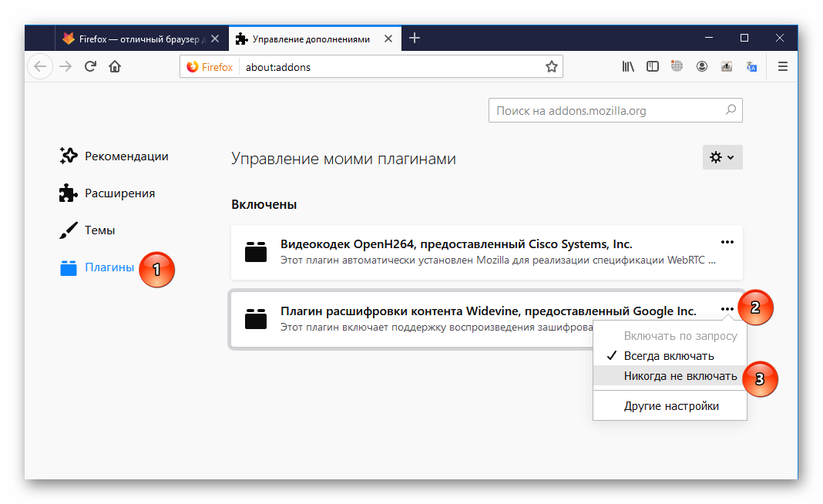Select the Управление дополнениями tab
Viewport: 823px width, 504px height.
315,39
